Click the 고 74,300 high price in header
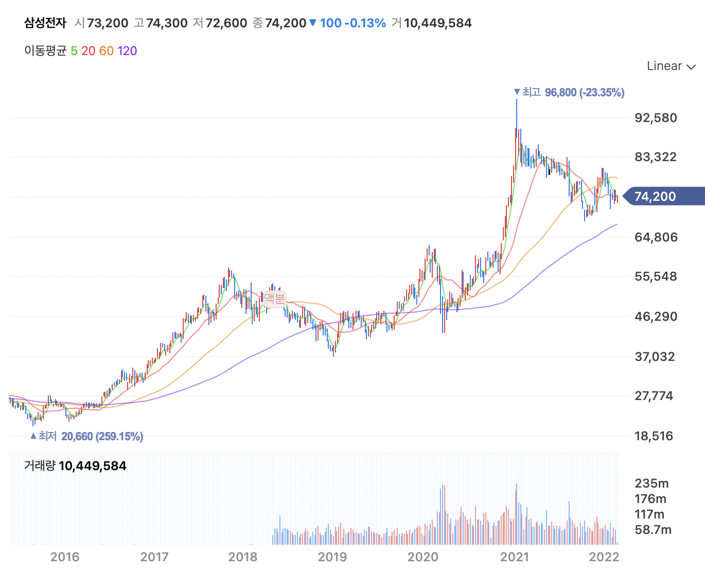Image resolution: width=705 pixels, height=588 pixels. click(161, 23)
